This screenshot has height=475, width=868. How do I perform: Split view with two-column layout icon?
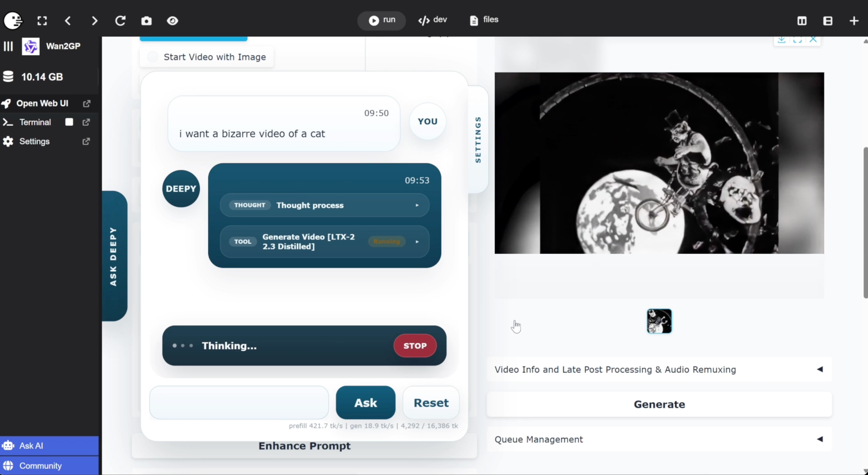[x=802, y=21]
